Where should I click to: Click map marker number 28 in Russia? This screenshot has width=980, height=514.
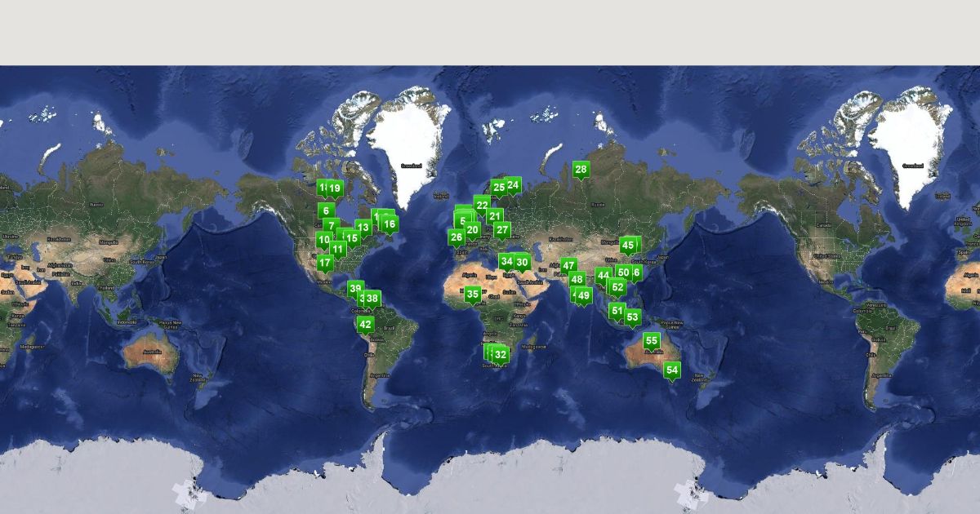(581, 170)
